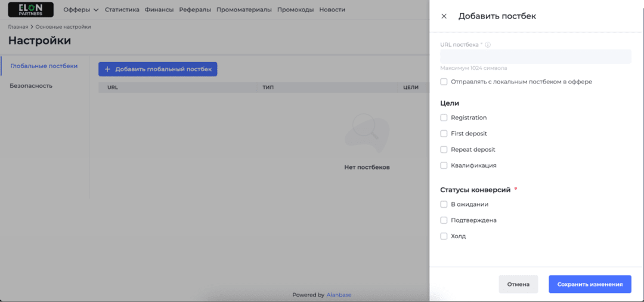Click the Главная breadcrumb link
The height and width of the screenshot is (302, 644).
pos(18,27)
